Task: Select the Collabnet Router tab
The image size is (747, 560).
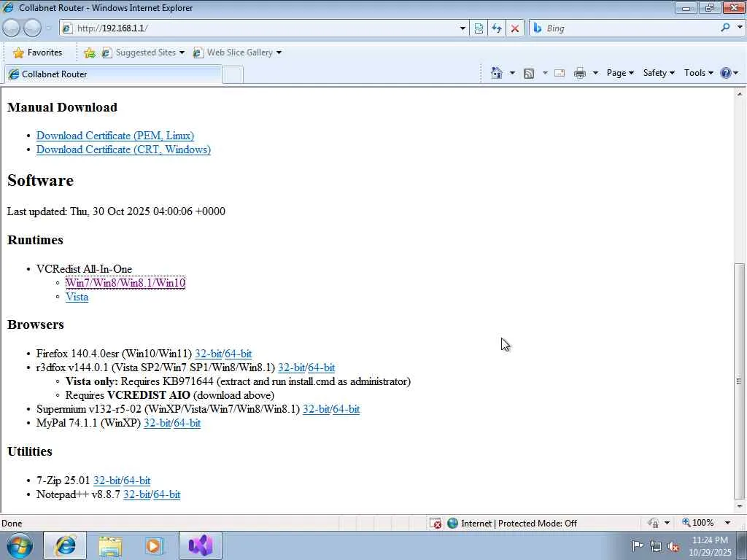Action: pyautogui.click(x=113, y=74)
